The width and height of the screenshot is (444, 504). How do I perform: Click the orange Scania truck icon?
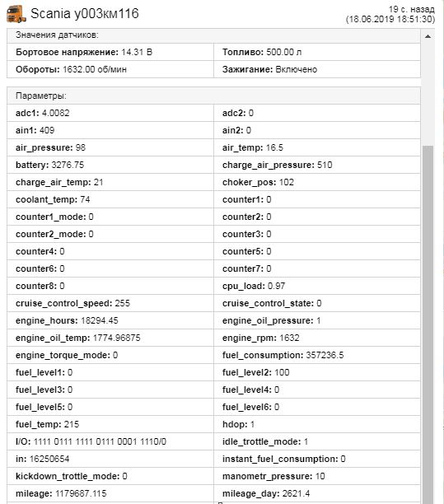click(x=16, y=15)
